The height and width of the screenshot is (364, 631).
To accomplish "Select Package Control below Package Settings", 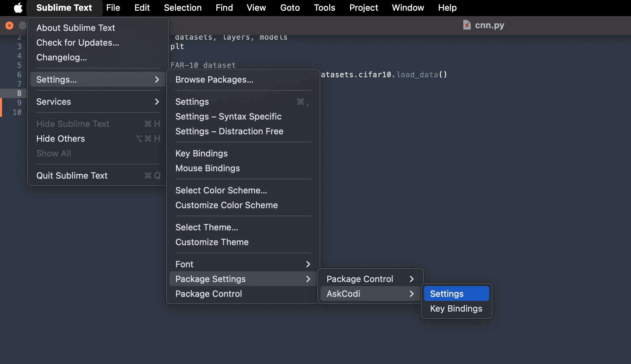I will coord(243,294).
